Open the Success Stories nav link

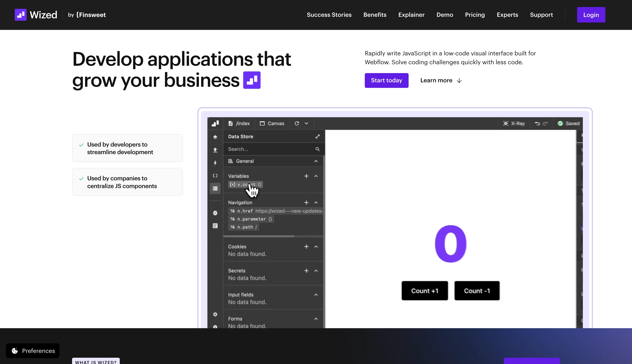pyautogui.click(x=329, y=15)
